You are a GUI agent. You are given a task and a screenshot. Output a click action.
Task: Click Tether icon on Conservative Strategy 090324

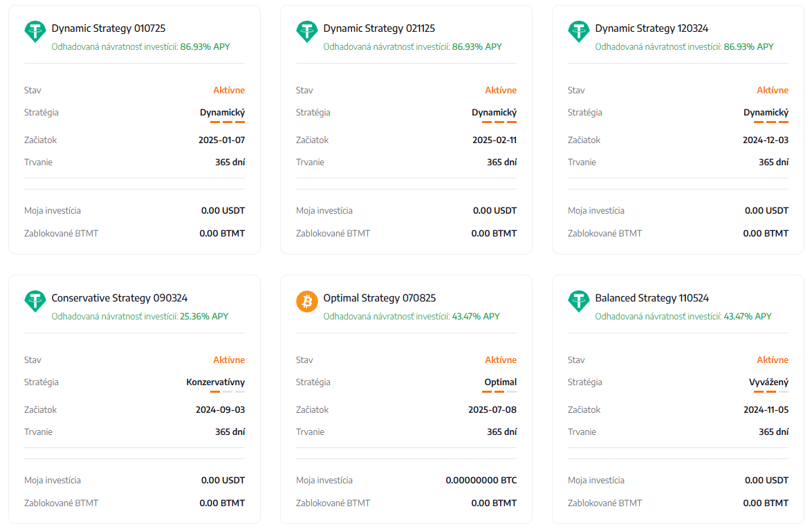pos(35,302)
